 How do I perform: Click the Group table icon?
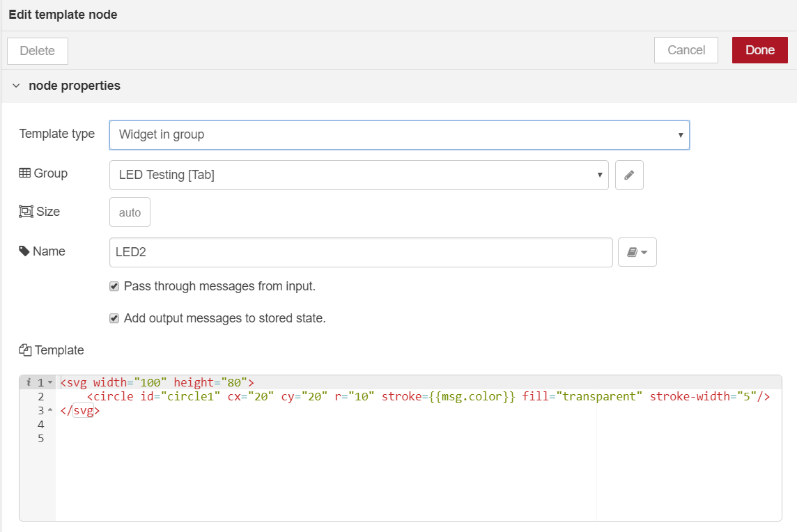[25, 173]
